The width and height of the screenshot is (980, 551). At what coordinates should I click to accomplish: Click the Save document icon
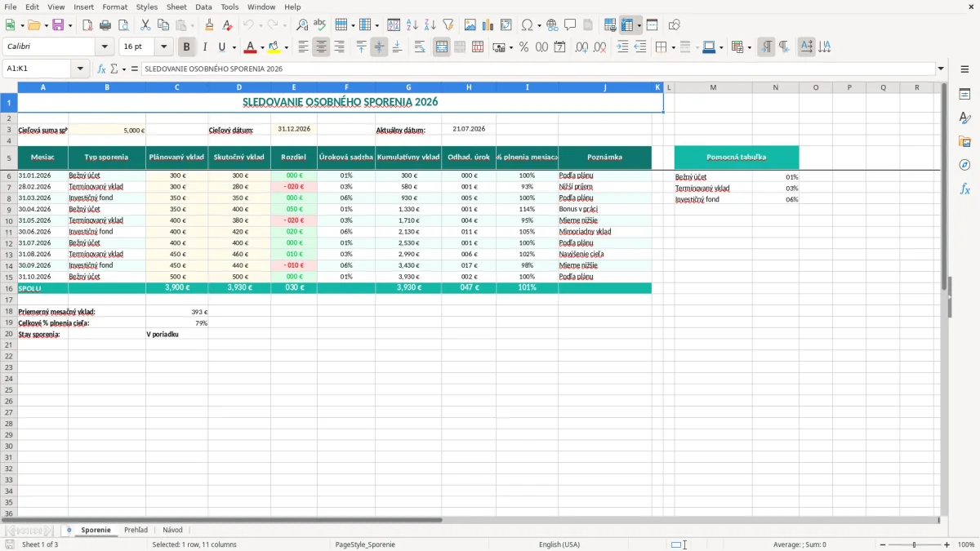[x=58, y=25]
